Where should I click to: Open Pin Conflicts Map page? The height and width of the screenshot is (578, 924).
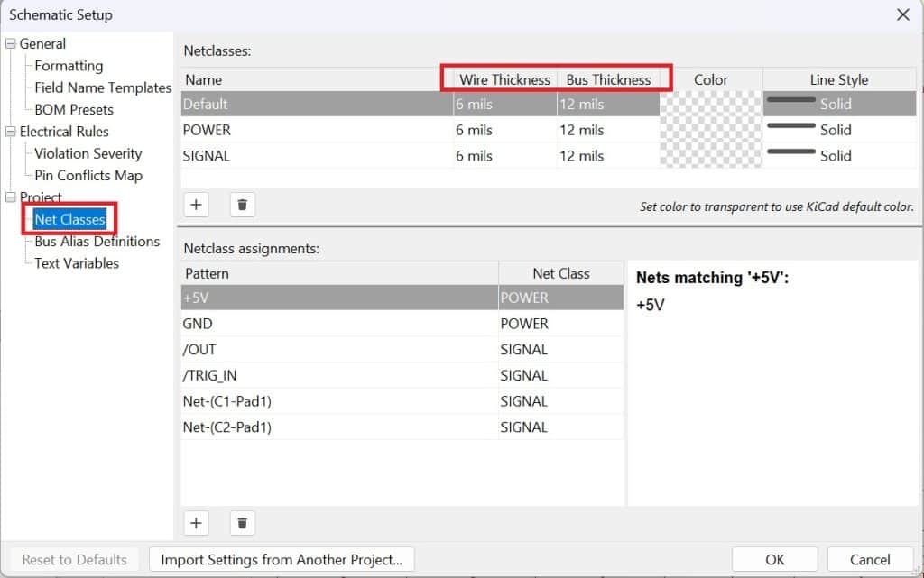[88, 176]
